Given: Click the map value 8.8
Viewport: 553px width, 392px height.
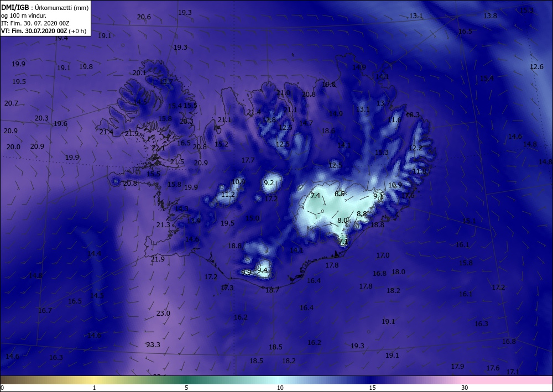Looking at the screenshot, I should pos(362,213).
